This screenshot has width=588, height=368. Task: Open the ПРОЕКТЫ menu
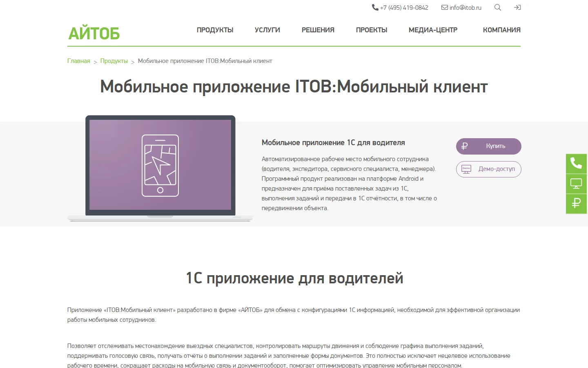tap(372, 30)
